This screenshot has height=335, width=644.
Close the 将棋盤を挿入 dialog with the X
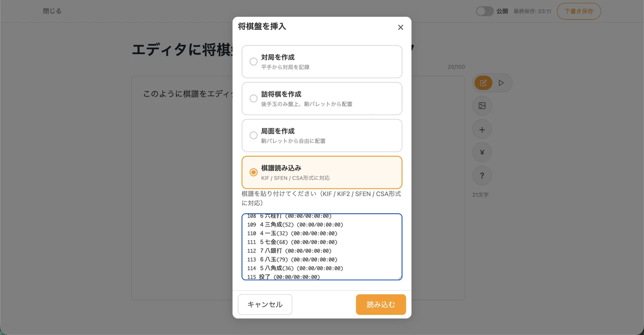pos(400,27)
